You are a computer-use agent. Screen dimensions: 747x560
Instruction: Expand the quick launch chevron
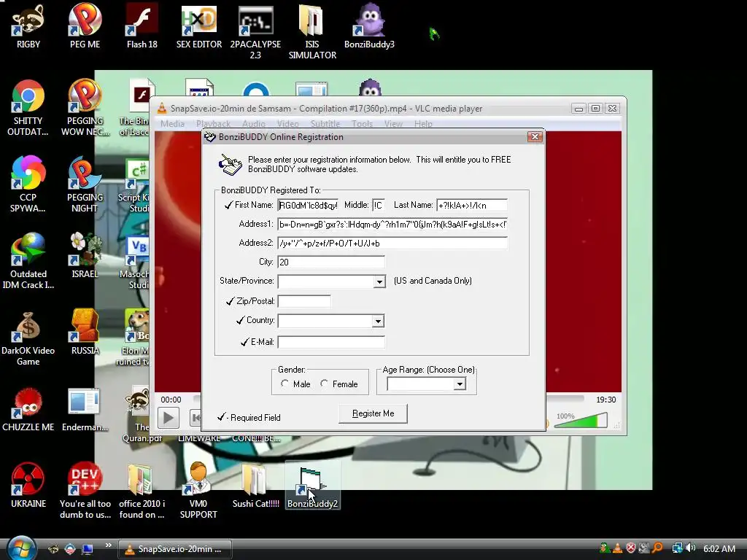108,545
